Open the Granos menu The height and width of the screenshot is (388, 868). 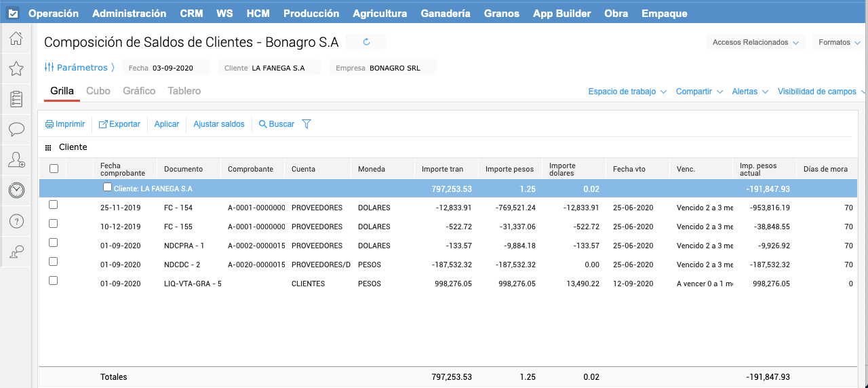501,14
